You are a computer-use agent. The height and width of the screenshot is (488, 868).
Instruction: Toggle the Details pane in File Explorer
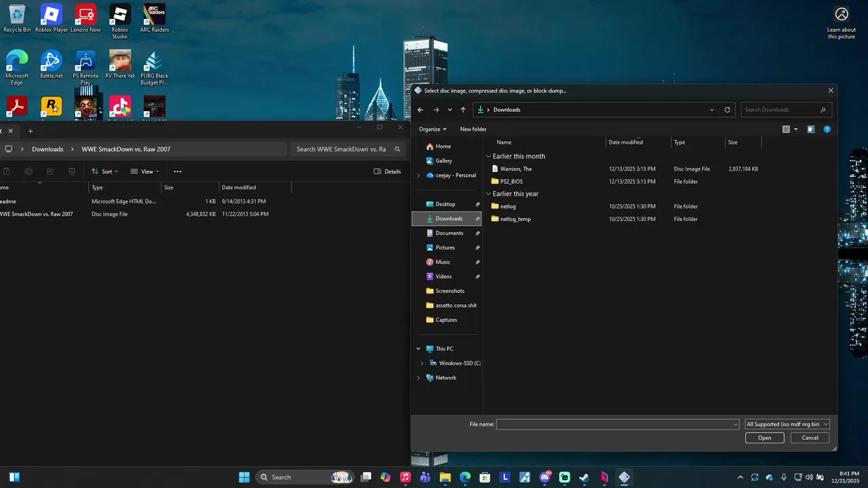pos(387,171)
